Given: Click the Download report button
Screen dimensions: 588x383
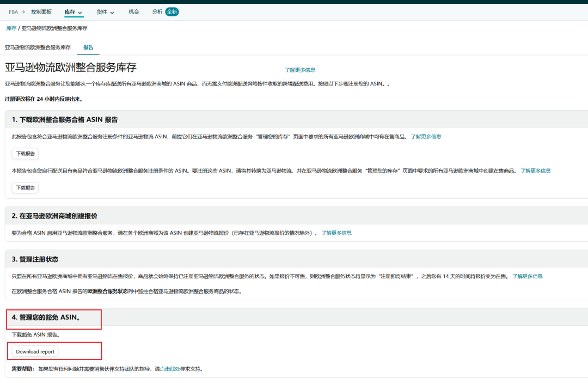Looking at the screenshot, I should [x=35, y=351].
